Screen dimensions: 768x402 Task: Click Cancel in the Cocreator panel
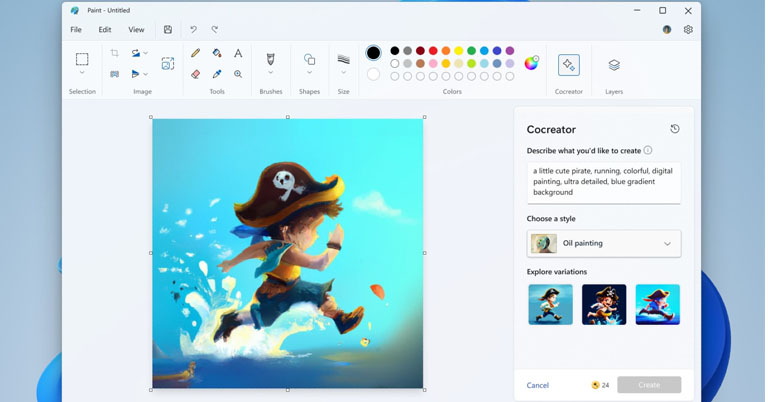(x=538, y=385)
